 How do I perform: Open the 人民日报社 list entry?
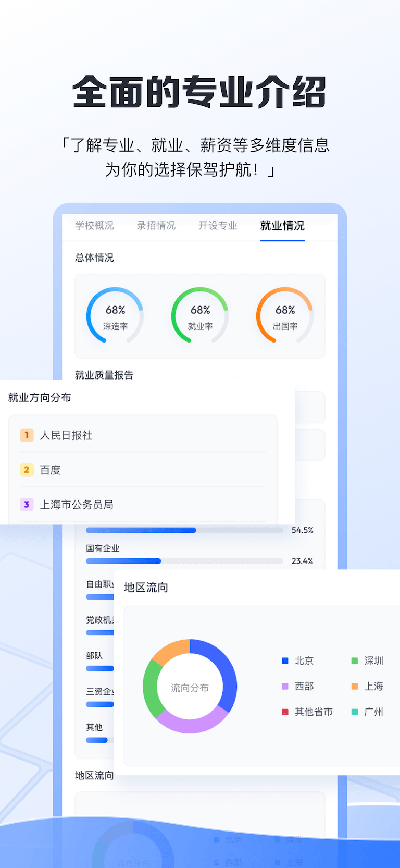pos(66,435)
